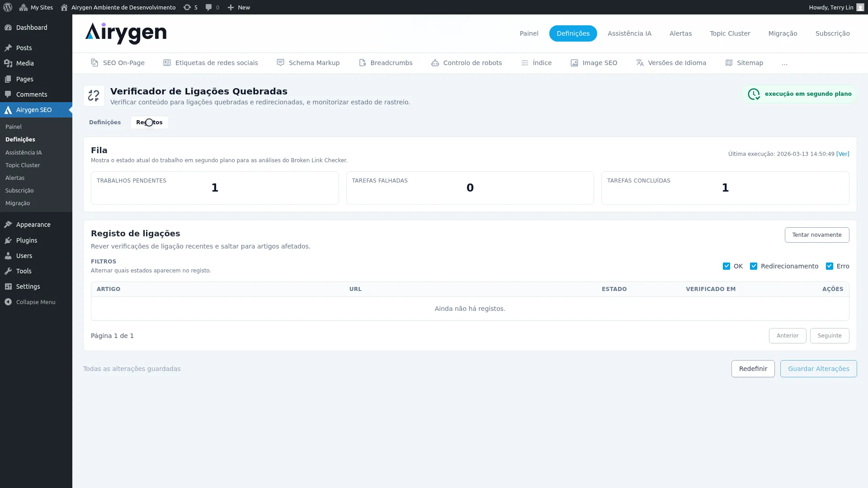This screenshot has height=488, width=868.
Task: Click the Seguinte pagination button
Action: pyautogui.click(x=829, y=336)
